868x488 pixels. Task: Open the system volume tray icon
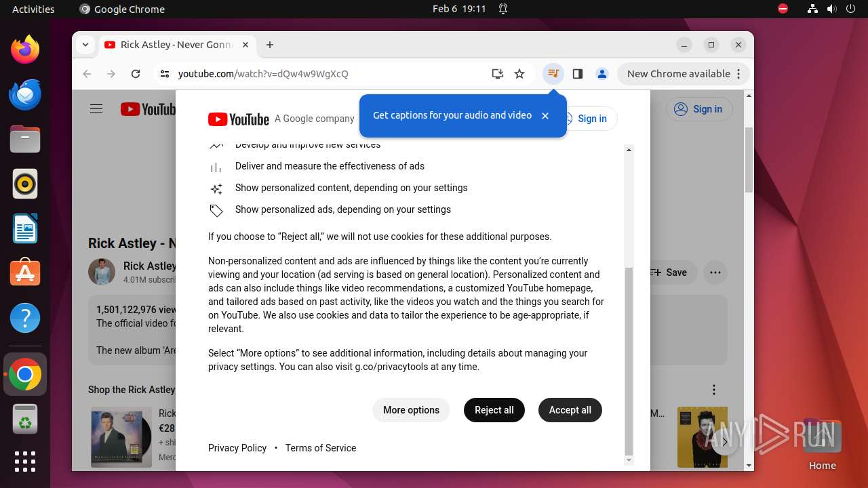(832, 9)
